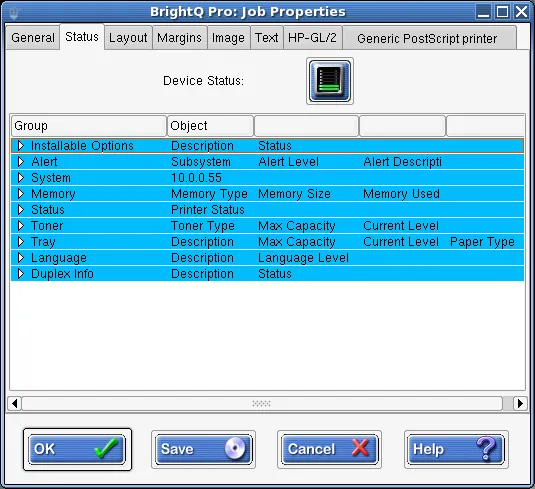Click the Memory Size cell
Viewport: 535px width, 489px height.
pos(294,194)
